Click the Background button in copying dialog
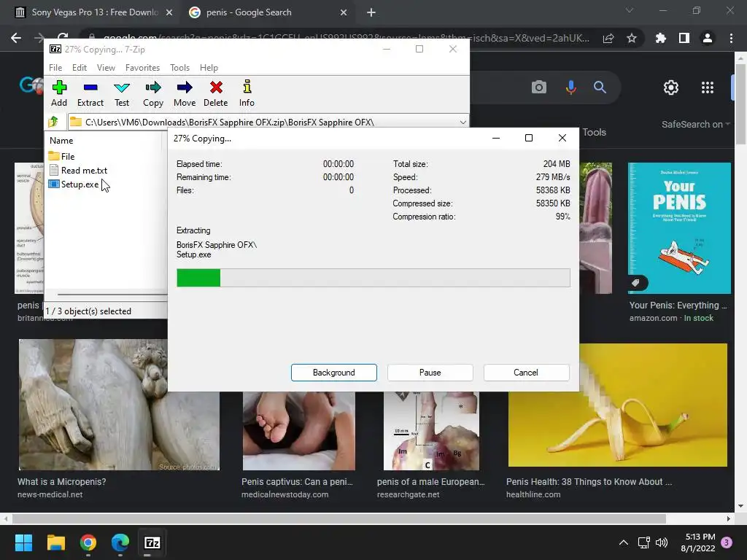Screen dimensions: 747x560 (x=334, y=373)
